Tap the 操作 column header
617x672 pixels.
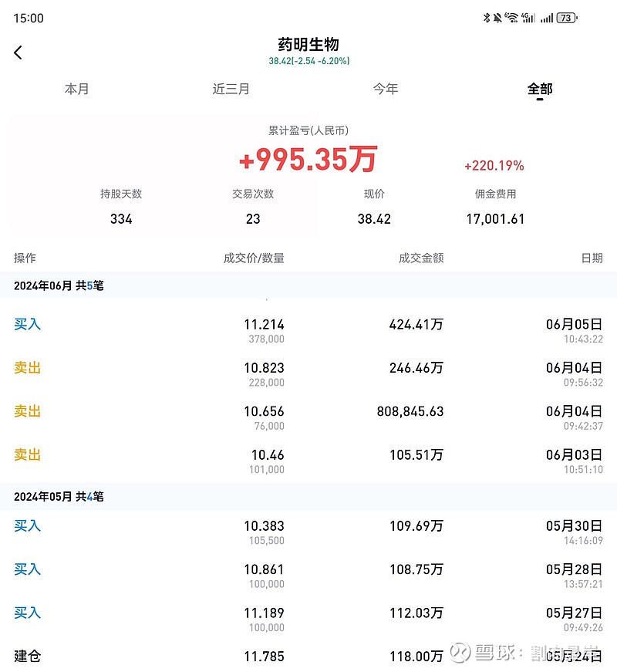(x=25, y=258)
